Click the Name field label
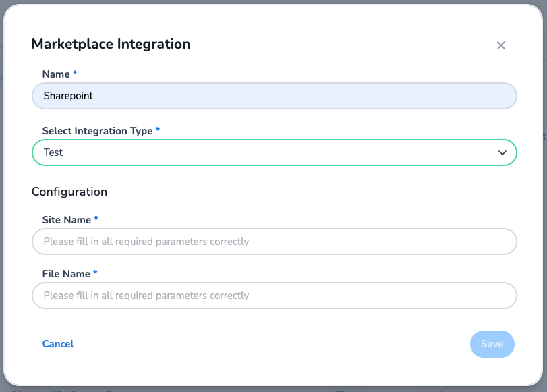This screenshot has width=547, height=392. pyautogui.click(x=56, y=74)
